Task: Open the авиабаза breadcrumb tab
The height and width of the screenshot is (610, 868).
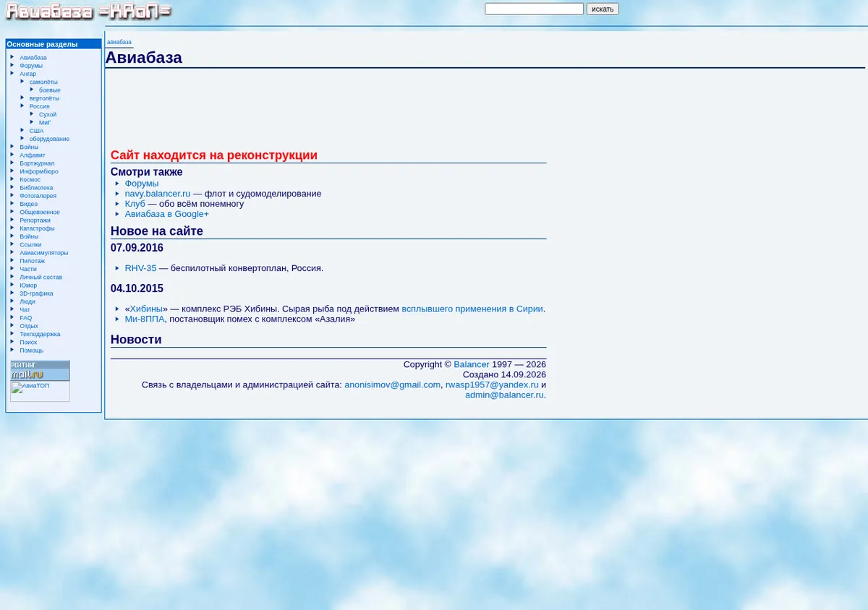Action: (119, 42)
